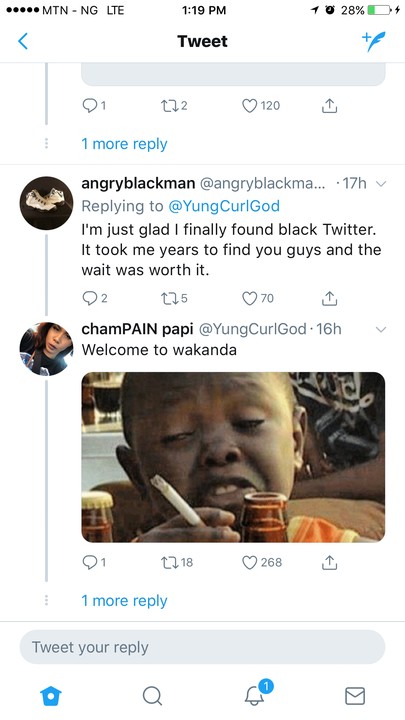Share angryblackman's tweet
405x720 pixels.
[x=329, y=298]
